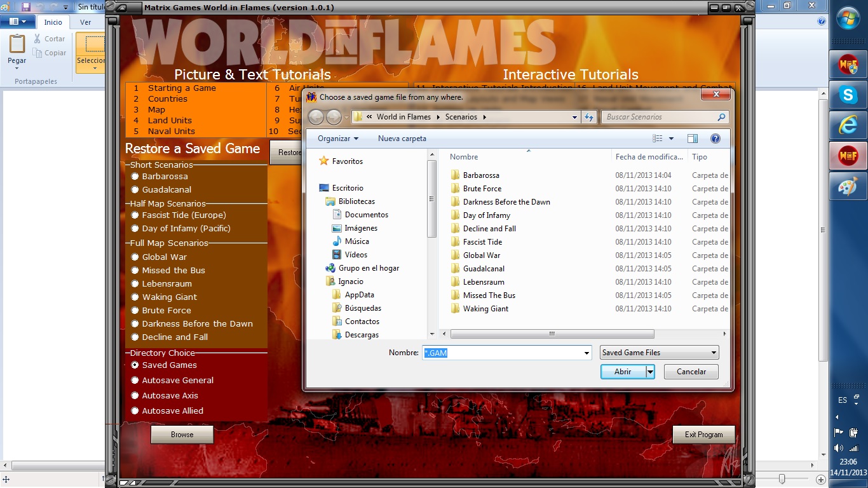Click the Browse button
Image resolution: width=868 pixels, height=488 pixels.
pyautogui.click(x=182, y=435)
